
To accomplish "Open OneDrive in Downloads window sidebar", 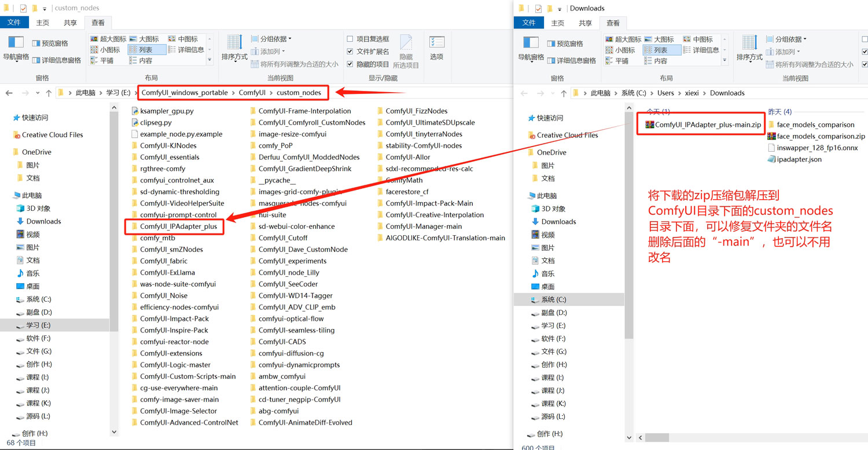I will coord(546,152).
